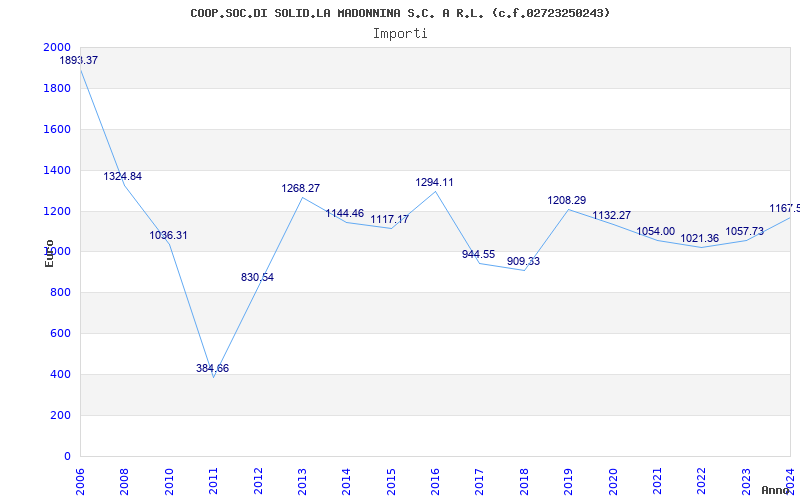Click the y-axis value 1200
Viewport: 800px width, 500px height.
pyautogui.click(x=57, y=211)
